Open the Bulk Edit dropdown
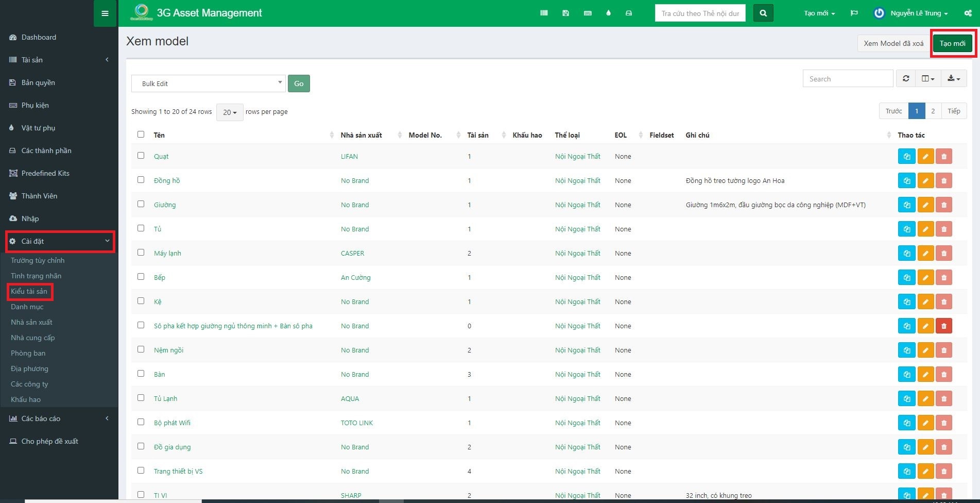The image size is (980, 503). (208, 83)
